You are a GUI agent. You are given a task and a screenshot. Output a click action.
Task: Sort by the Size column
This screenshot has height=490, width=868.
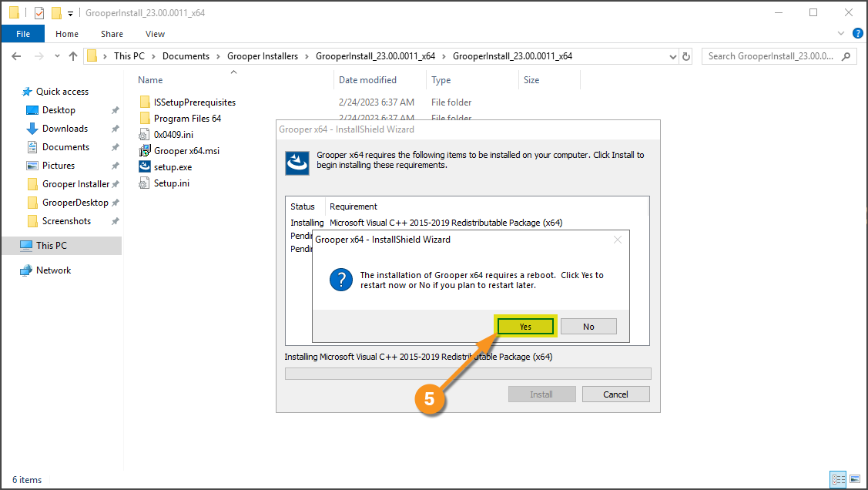click(531, 80)
